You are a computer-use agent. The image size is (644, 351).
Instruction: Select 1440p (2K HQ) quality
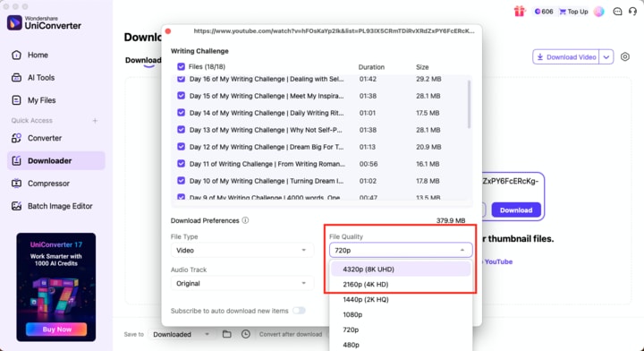coord(401,299)
